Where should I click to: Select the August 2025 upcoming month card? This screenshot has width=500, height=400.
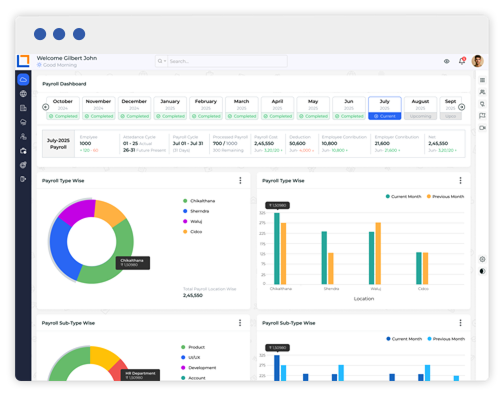click(x=420, y=108)
